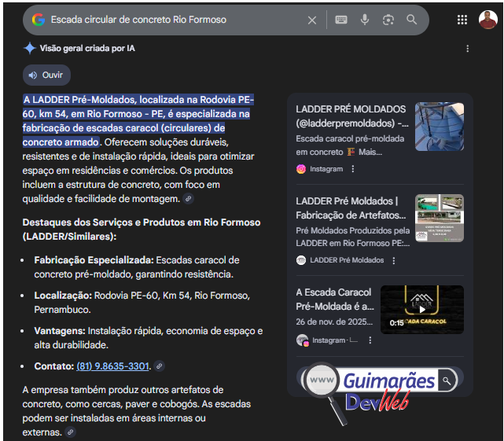Play the 0:15 Escada Caracol video
Viewport: 504px width, 441px height.
pos(422,310)
